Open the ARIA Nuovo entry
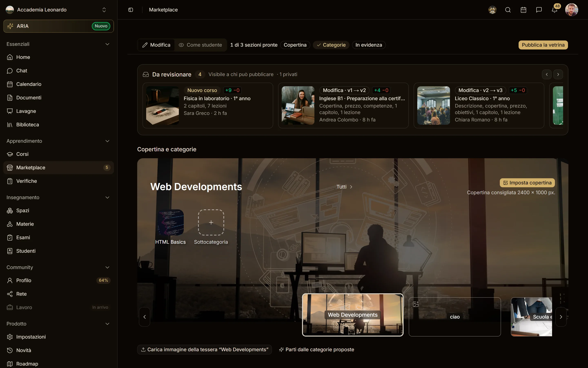Viewport: 588px width, 368px height. tap(59, 26)
